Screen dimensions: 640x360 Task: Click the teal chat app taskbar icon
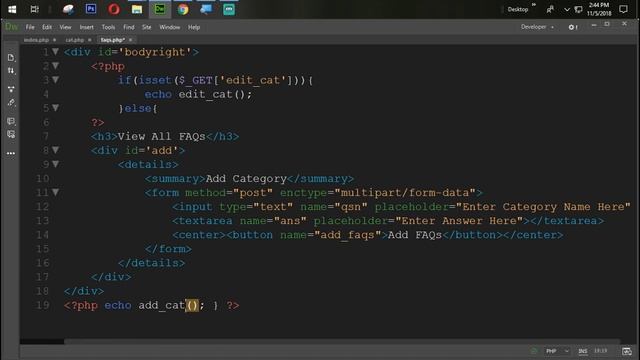tap(229, 9)
